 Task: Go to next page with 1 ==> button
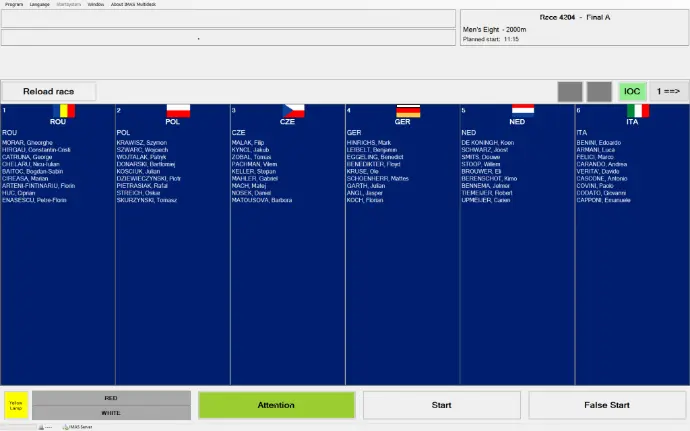(668, 91)
